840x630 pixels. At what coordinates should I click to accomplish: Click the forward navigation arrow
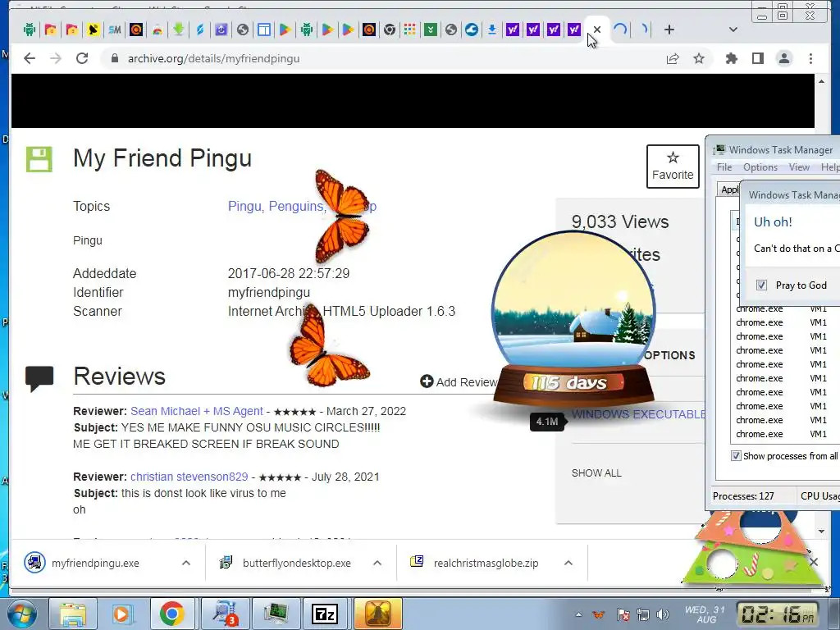[56, 58]
